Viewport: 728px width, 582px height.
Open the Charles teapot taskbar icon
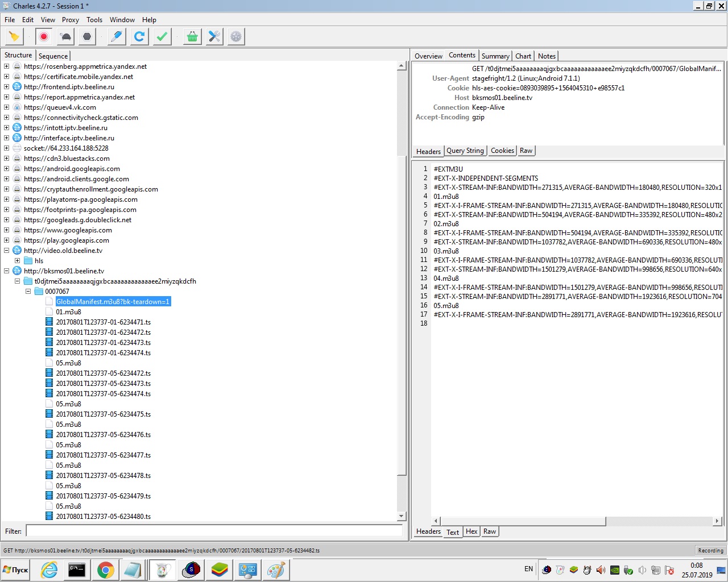(x=162, y=570)
